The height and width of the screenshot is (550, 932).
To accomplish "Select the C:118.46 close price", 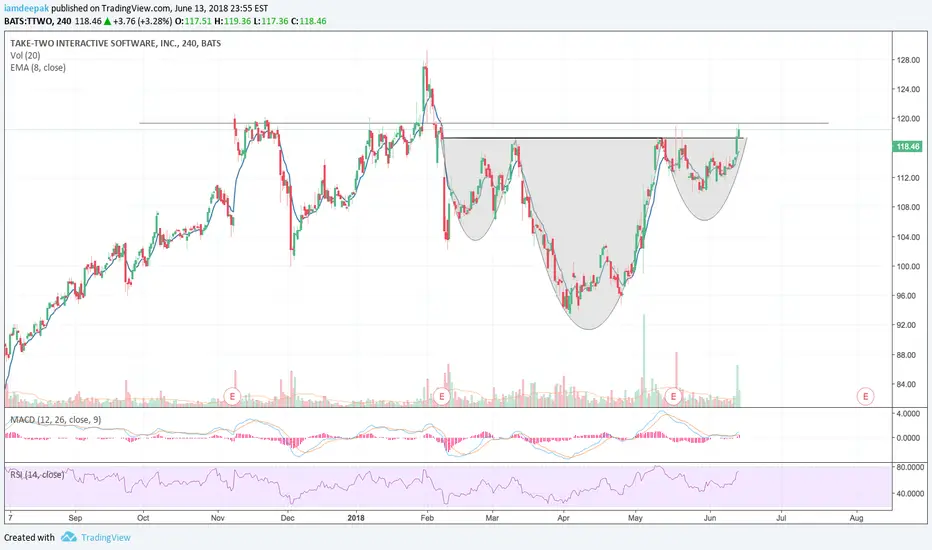I will tap(308, 21).
